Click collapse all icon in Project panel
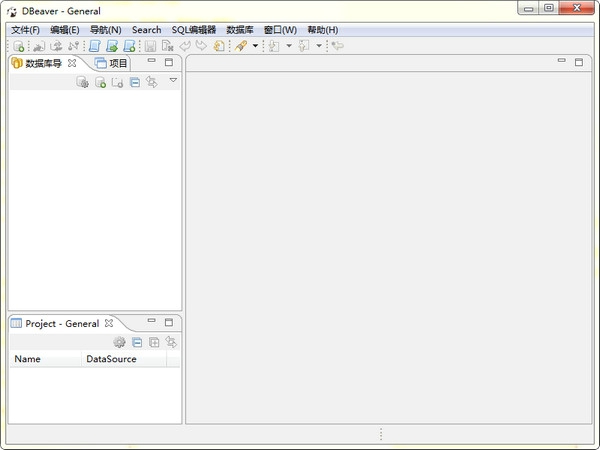Screen dimensions: 600x450 [x=137, y=342]
